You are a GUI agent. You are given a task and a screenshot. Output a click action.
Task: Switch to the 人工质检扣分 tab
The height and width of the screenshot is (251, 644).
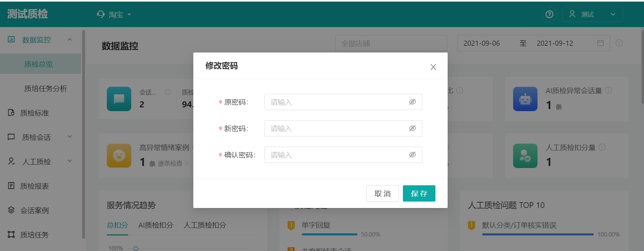tap(205, 225)
